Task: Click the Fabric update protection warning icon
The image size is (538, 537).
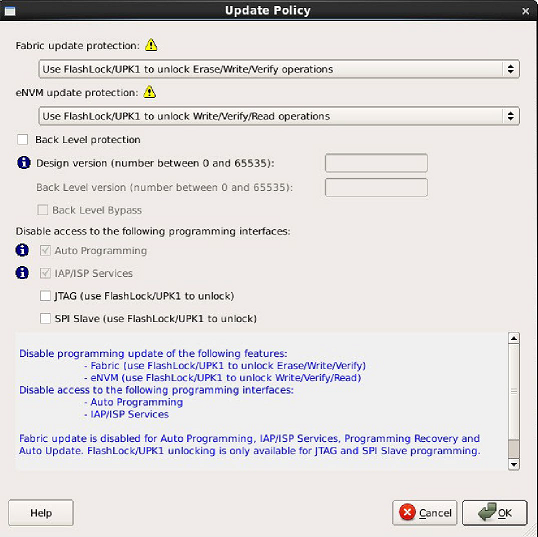Action: [151, 45]
